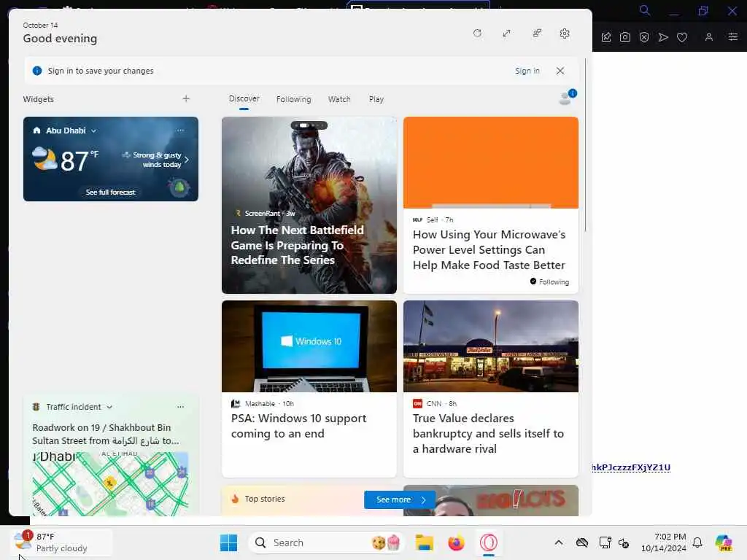Open the notifications bell
747x560 pixels.
pyautogui.click(x=697, y=542)
